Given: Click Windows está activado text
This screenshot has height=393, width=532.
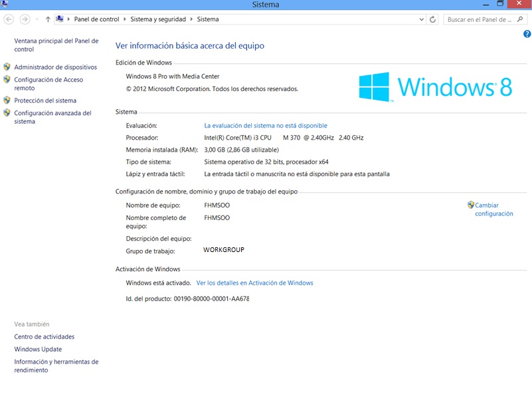Looking at the screenshot, I should [x=159, y=283].
